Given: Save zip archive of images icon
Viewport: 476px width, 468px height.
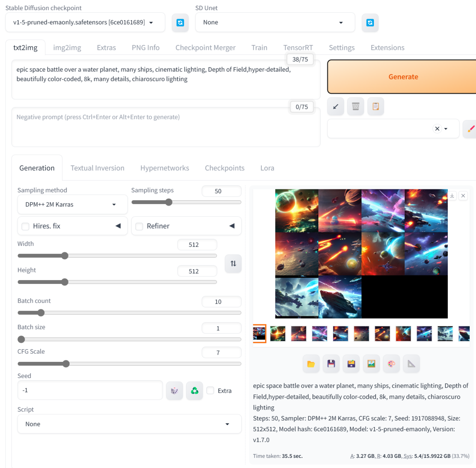Looking at the screenshot, I should 351,364.
